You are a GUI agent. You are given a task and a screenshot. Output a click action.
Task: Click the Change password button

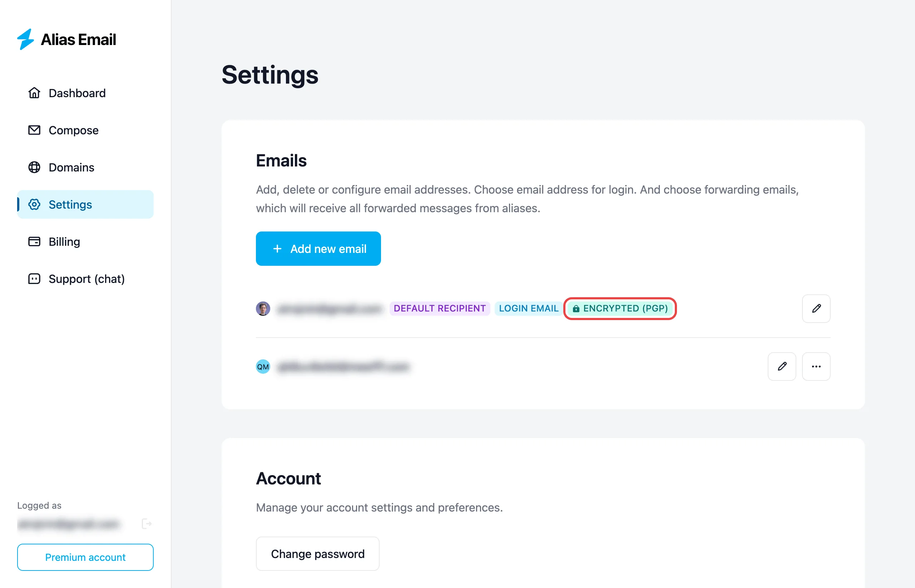tap(317, 554)
